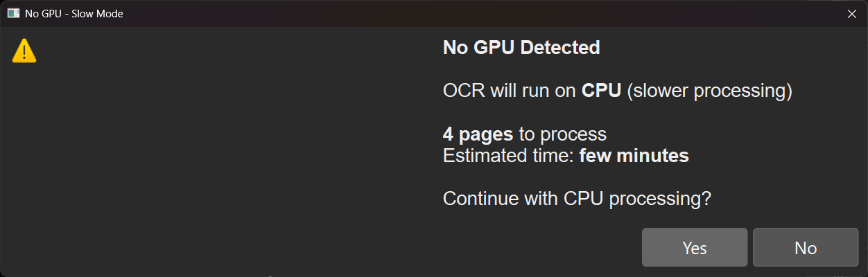
Task: Click the "to process" text
Action: point(562,134)
